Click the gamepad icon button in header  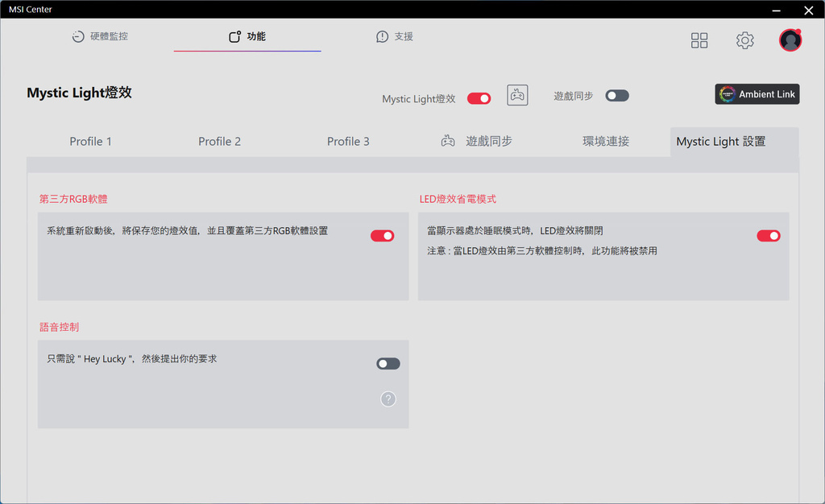pyautogui.click(x=517, y=95)
